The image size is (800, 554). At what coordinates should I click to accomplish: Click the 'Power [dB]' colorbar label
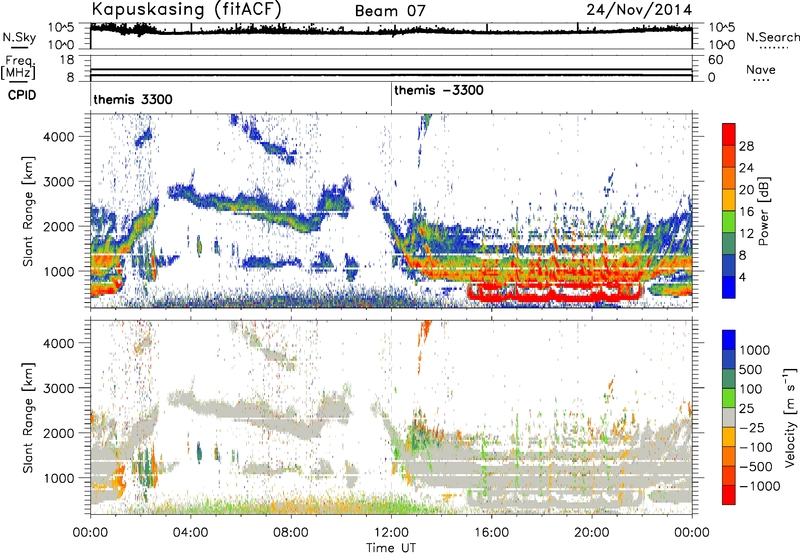[x=763, y=211]
